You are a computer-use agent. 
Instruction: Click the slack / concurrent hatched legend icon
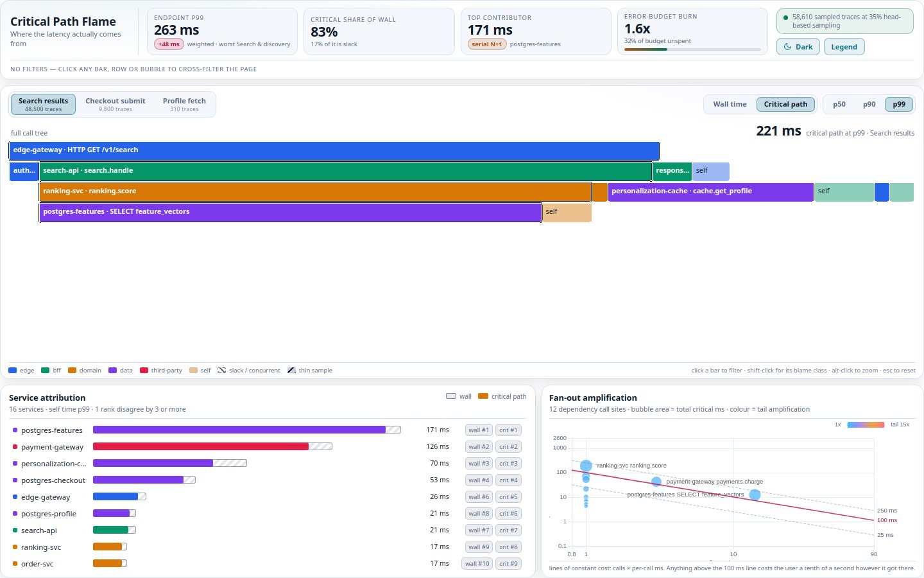coord(221,371)
